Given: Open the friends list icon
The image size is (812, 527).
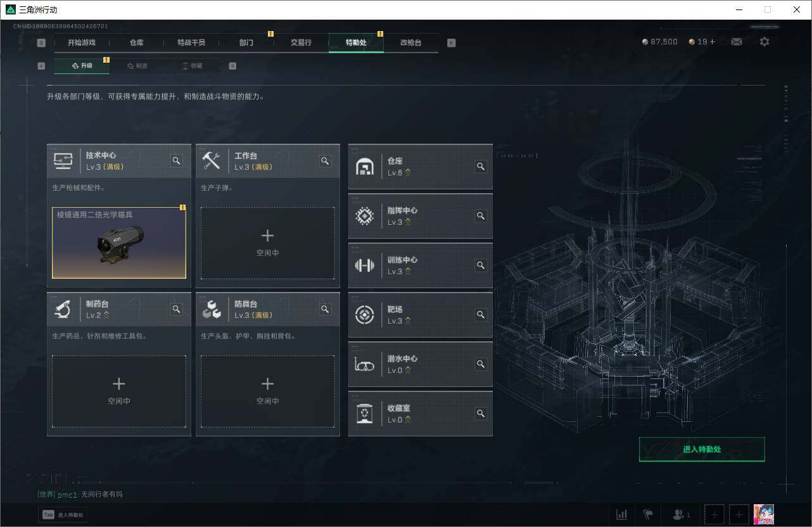Looking at the screenshot, I should pos(682,514).
